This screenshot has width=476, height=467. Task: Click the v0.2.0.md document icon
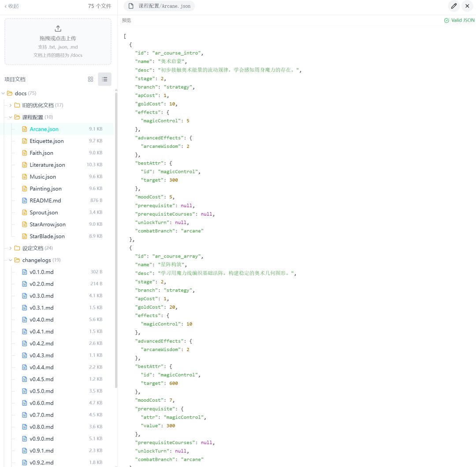(x=25, y=284)
